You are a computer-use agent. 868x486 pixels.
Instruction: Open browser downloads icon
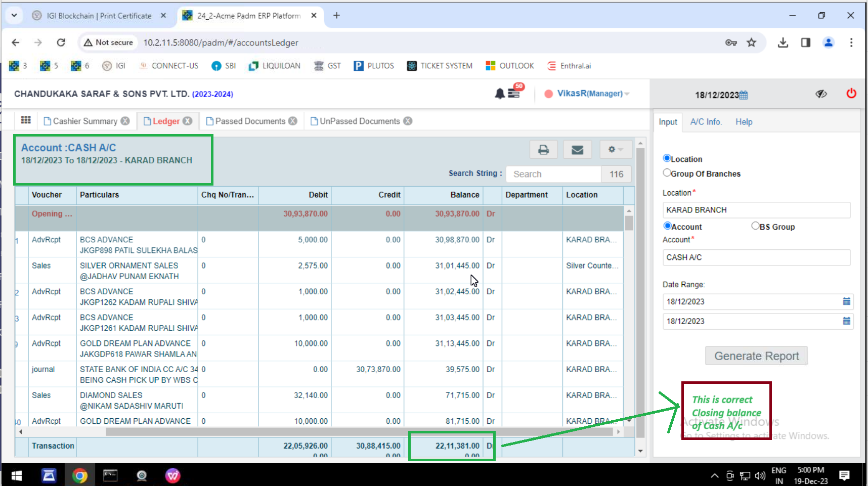[x=783, y=42]
